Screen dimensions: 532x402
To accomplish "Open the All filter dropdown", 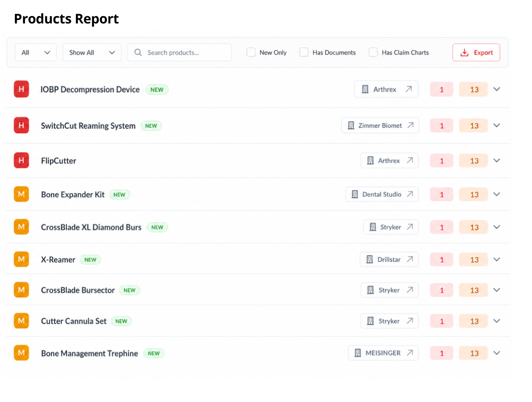I will coord(36,52).
